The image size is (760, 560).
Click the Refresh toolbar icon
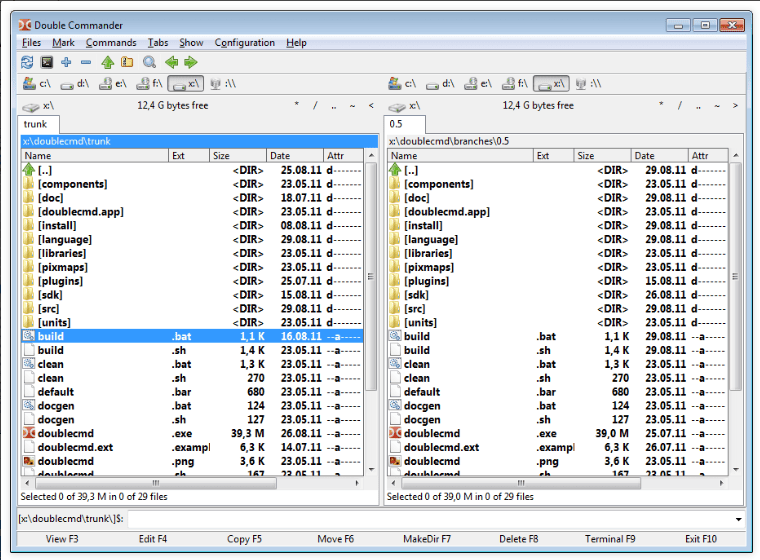click(x=27, y=62)
